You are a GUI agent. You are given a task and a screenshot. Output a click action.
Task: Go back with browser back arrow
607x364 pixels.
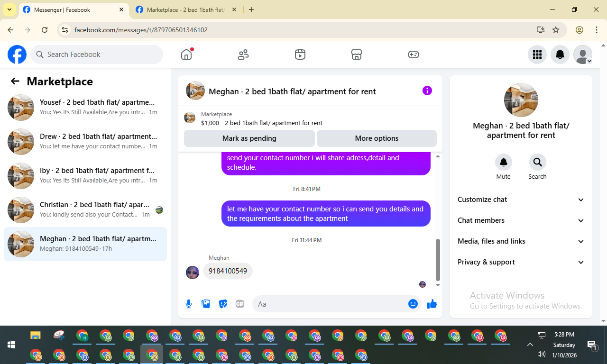10,30
